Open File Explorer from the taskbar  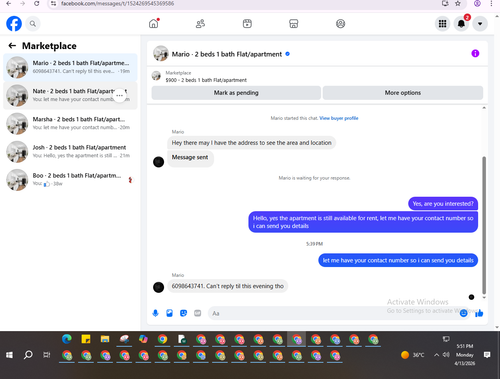click(105, 339)
